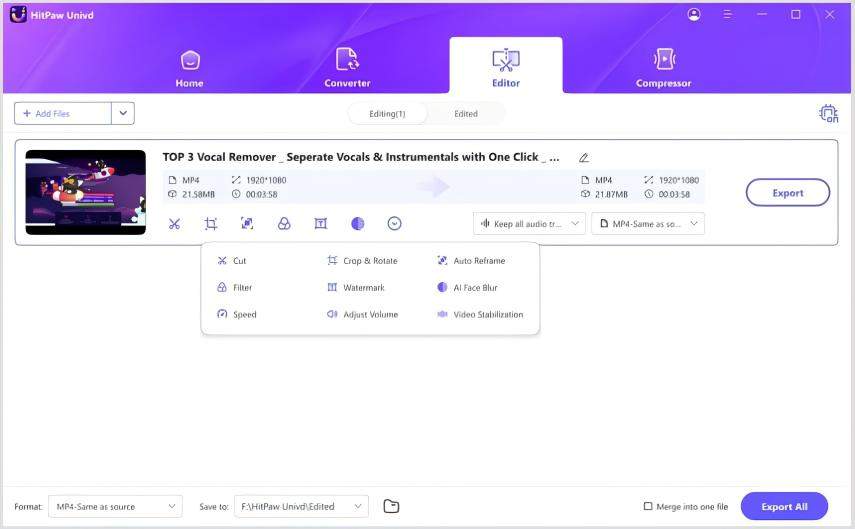Screen dimensions: 855x529
Task: Enable Merge into one file checkbox
Action: coord(648,507)
